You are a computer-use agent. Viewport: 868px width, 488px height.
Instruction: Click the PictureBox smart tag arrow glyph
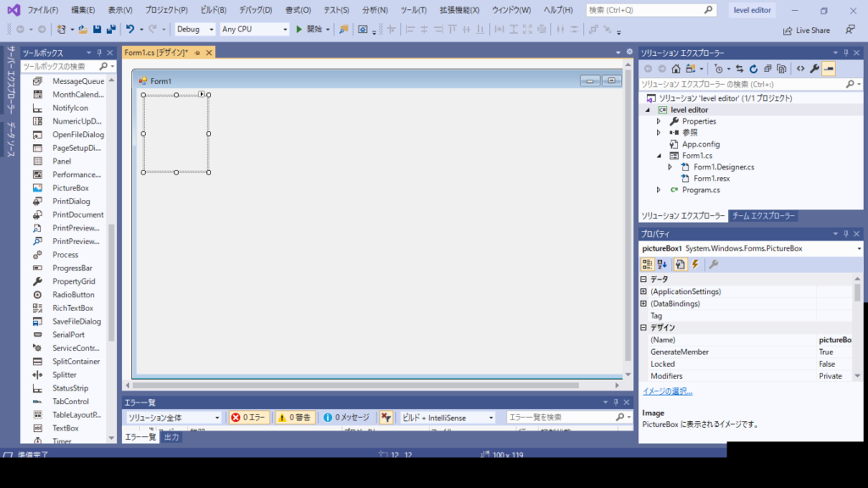[x=203, y=93]
